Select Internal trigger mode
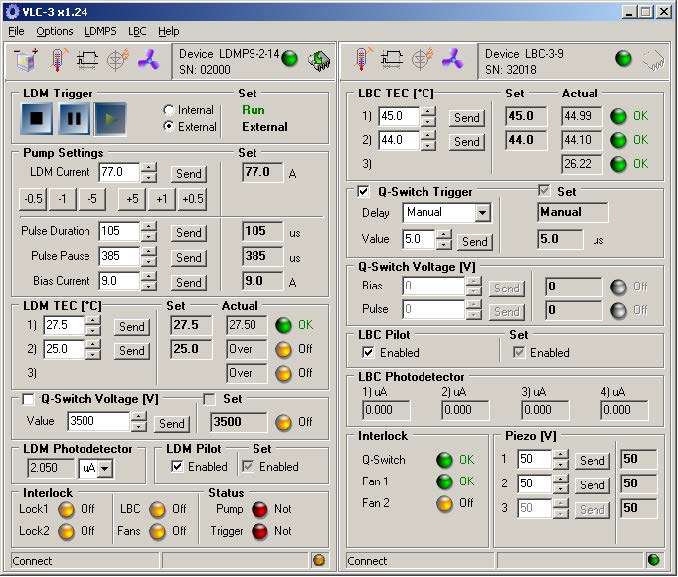The image size is (678, 577). [169, 110]
